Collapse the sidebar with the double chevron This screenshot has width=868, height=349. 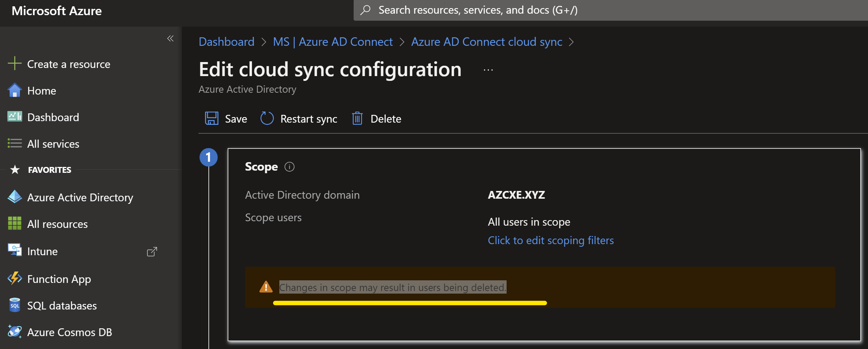click(170, 38)
